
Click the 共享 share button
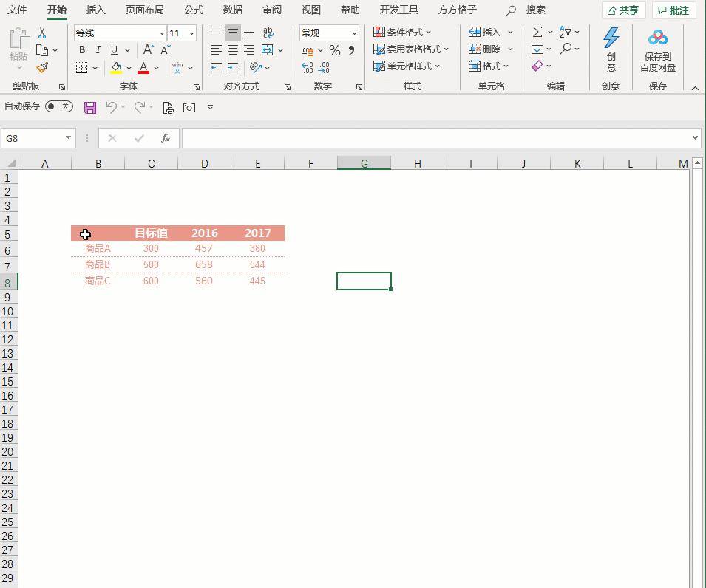pos(623,10)
